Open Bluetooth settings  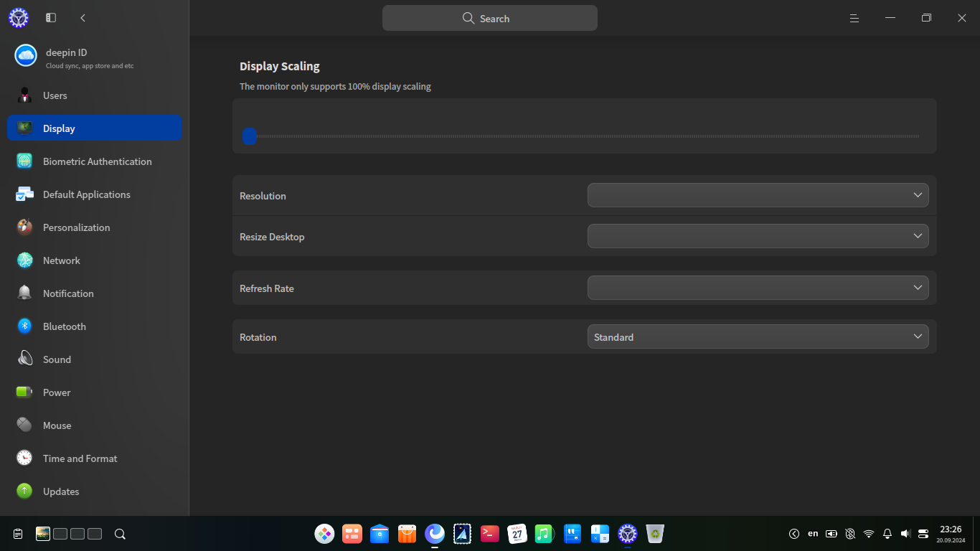coord(95,326)
